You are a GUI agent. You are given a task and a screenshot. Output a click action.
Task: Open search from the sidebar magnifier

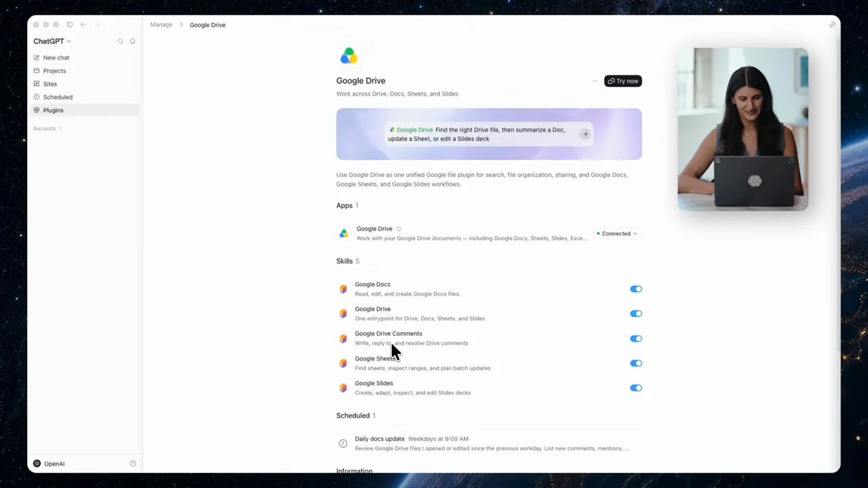(121, 41)
